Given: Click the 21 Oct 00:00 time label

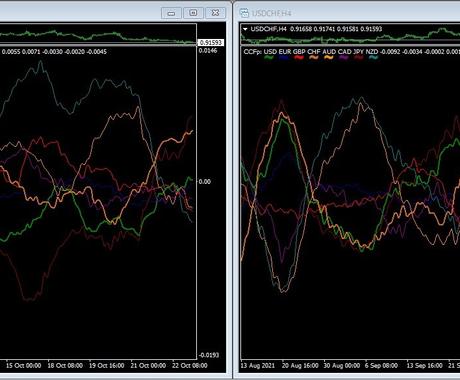Looking at the screenshot, I should (148, 366).
